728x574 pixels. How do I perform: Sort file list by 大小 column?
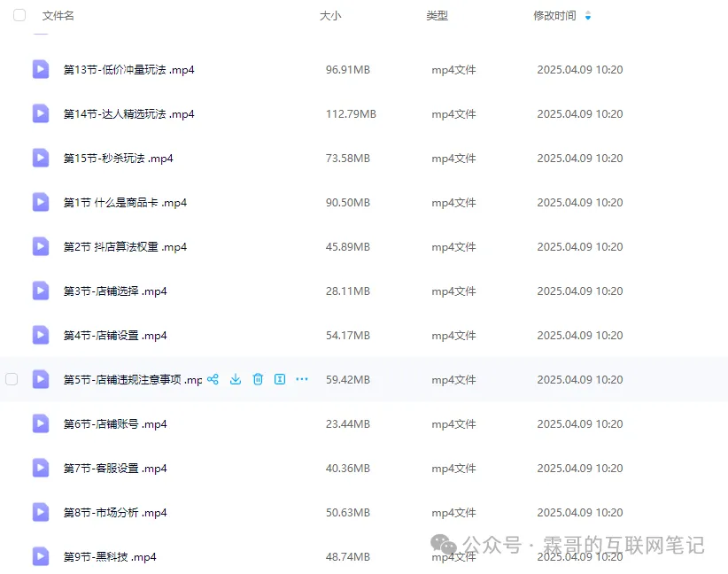pos(330,16)
